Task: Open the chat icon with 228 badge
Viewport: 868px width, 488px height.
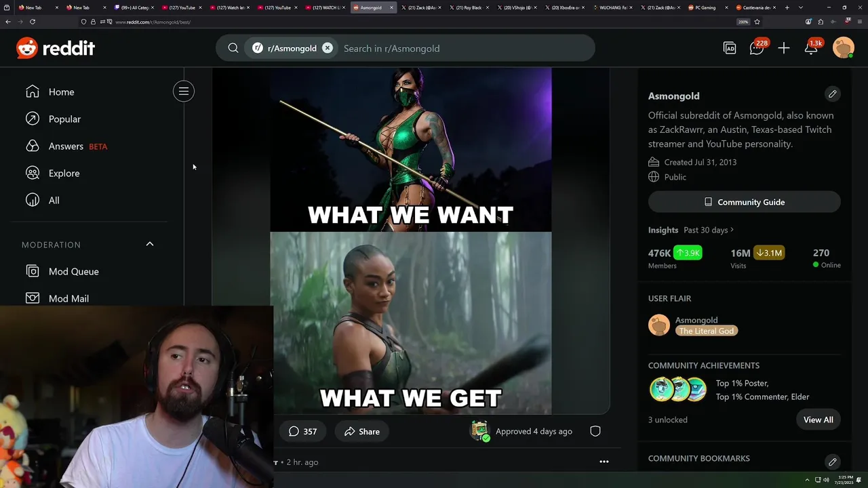Action: coord(757,48)
